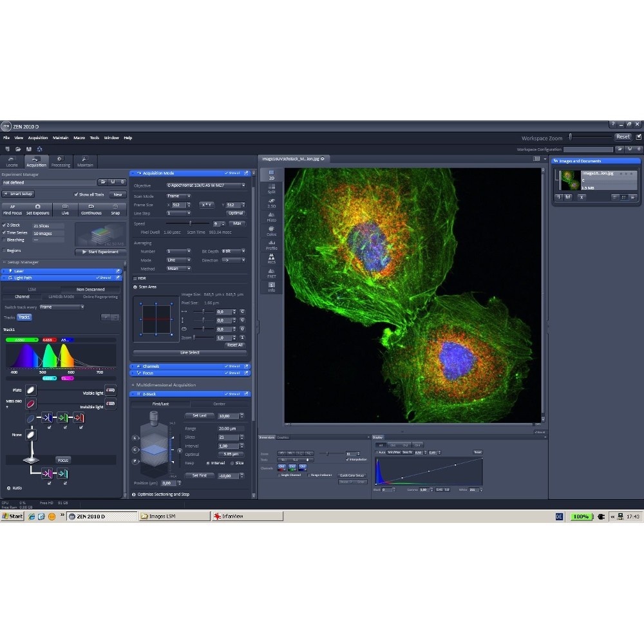Switch to the Locate tab
644x644 pixels.
tap(12, 162)
